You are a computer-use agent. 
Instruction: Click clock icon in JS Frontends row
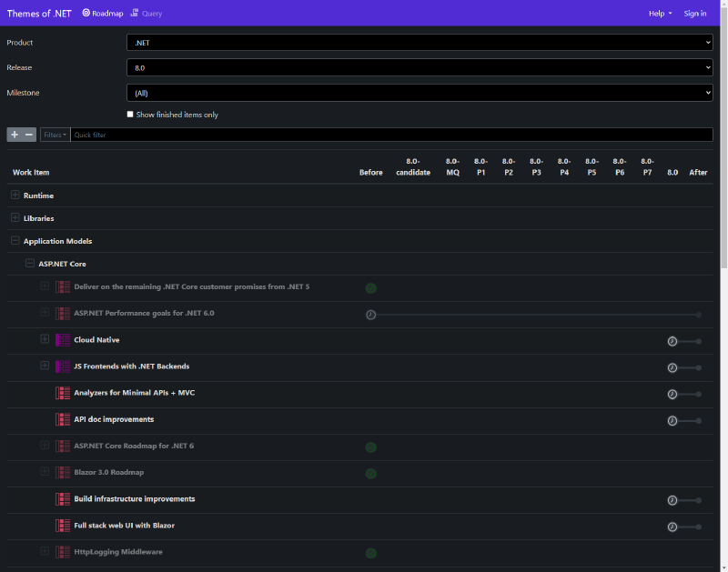[x=672, y=368]
